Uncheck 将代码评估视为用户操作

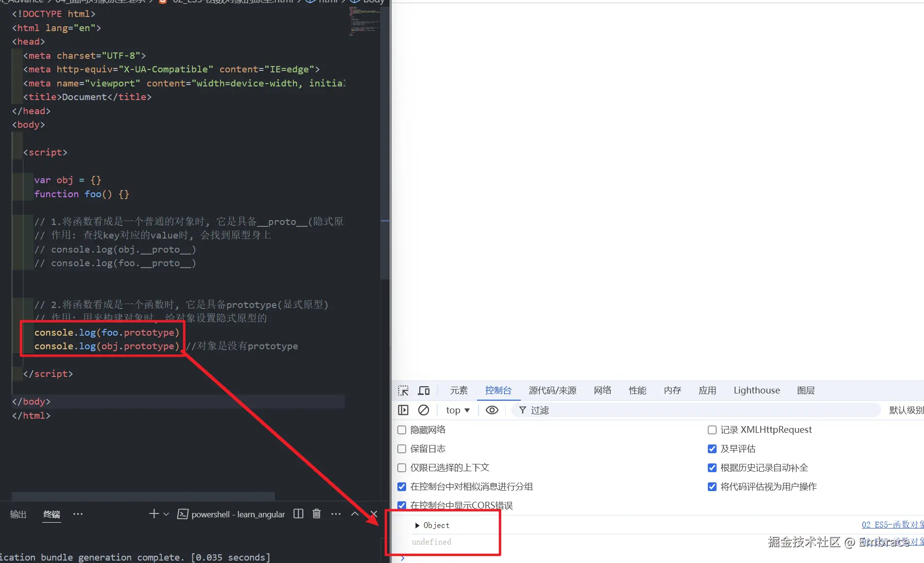click(712, 487)
